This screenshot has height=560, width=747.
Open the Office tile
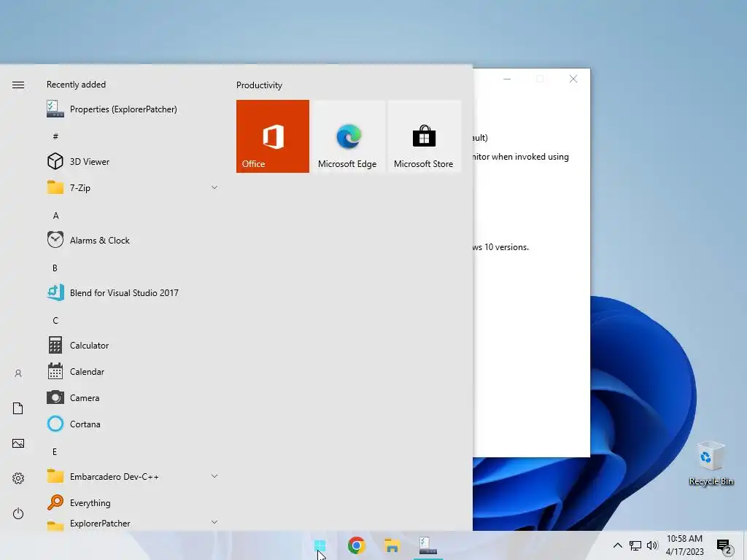pos(273,136)
